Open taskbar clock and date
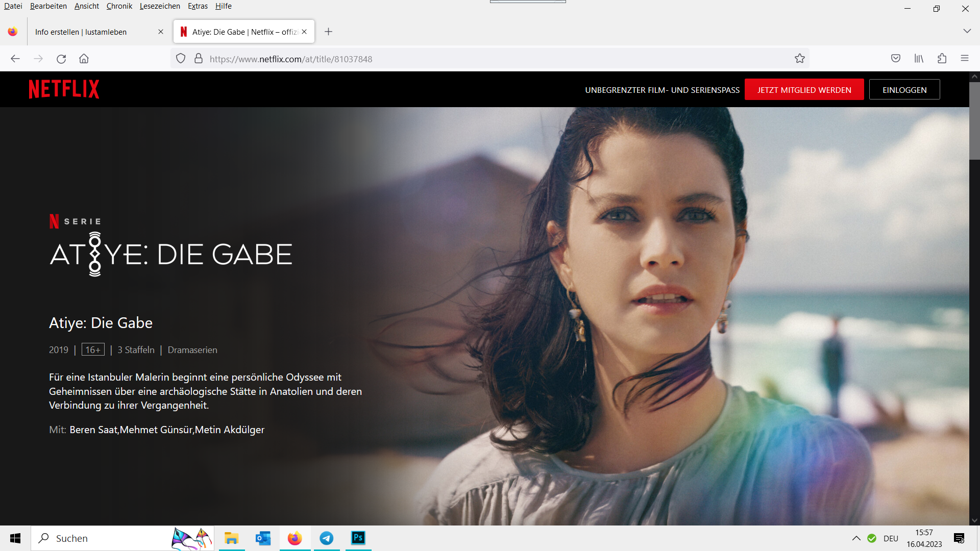 [924, 538]
